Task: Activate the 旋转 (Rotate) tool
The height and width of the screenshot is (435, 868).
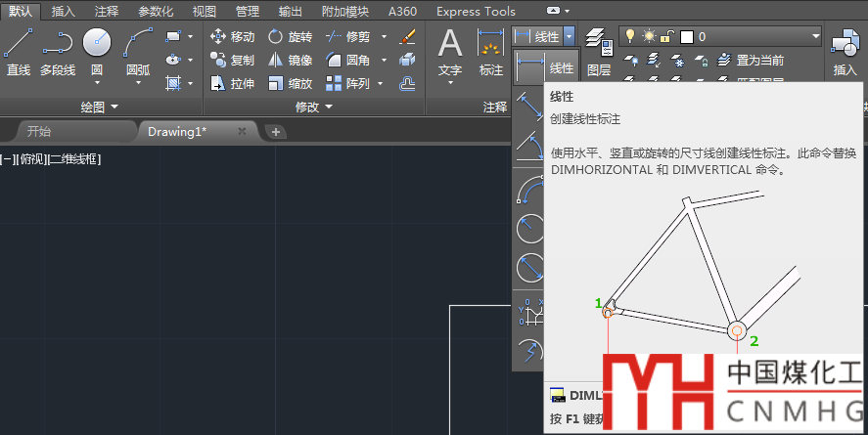Action: (x=290, y=37)
